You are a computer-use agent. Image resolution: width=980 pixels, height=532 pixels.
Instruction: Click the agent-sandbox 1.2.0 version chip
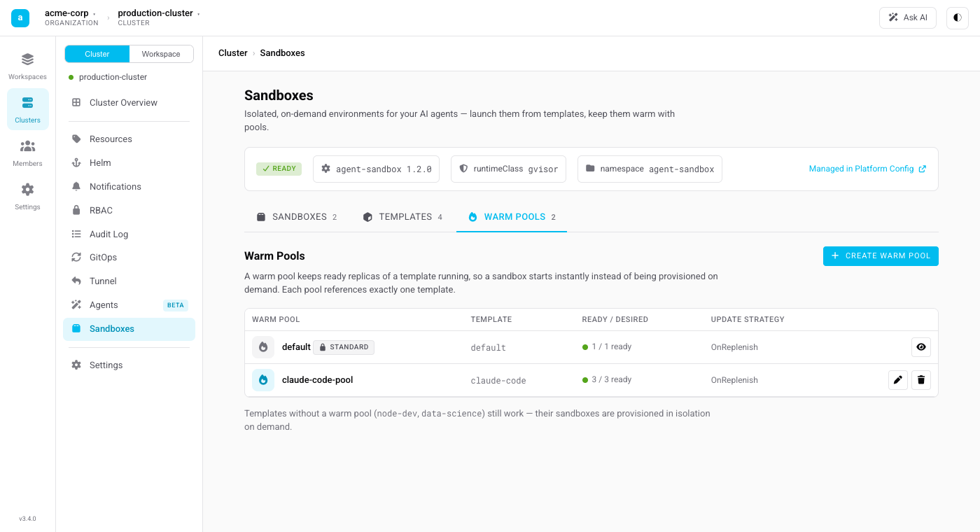(x=376, y=169)
